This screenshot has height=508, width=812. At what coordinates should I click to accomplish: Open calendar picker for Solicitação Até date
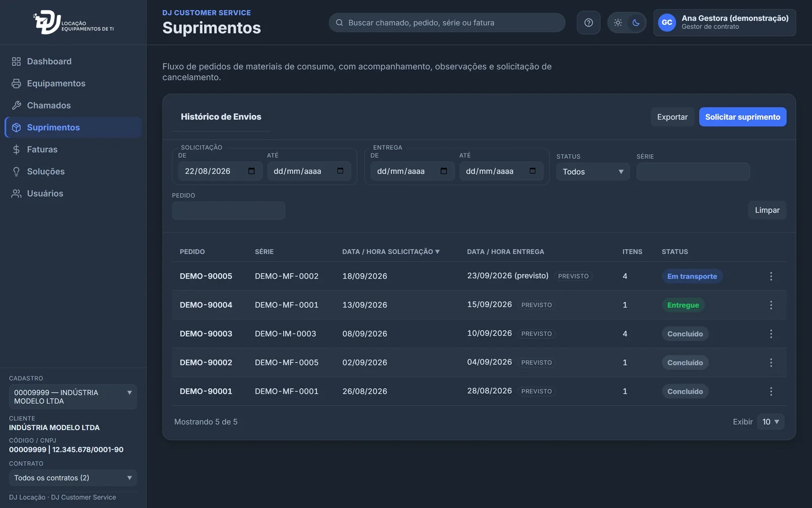click(340, 171)
